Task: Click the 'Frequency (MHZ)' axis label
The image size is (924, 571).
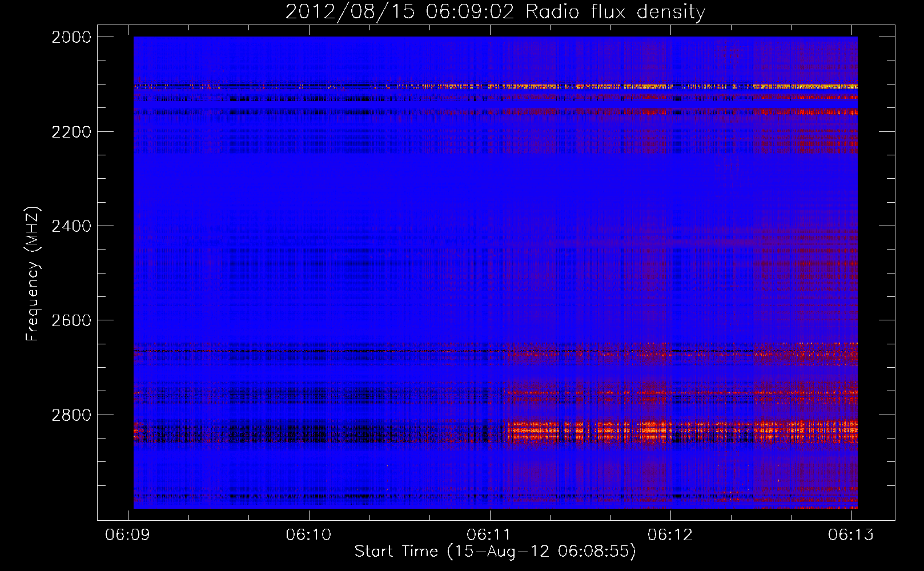Action: (33, 274)
